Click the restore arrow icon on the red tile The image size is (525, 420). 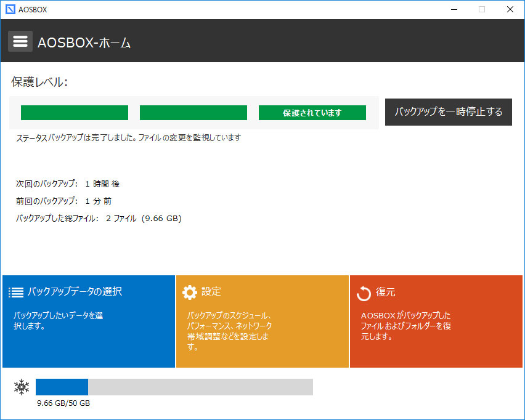364,294
